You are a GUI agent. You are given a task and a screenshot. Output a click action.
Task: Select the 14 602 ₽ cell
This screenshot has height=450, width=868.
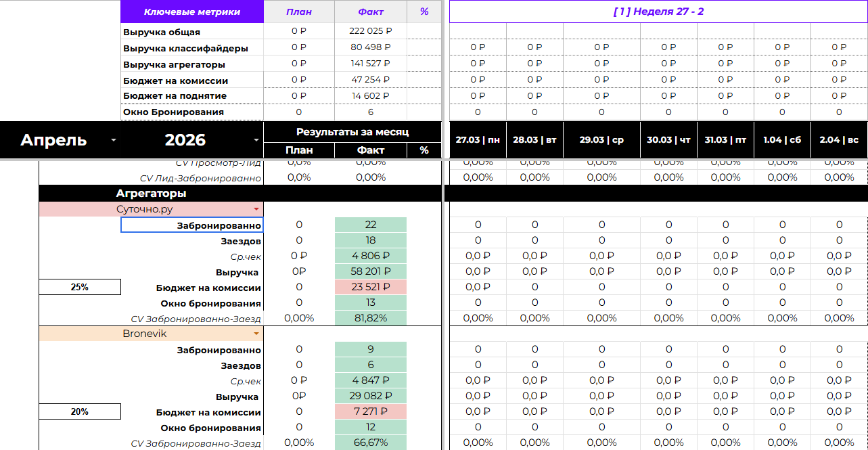click(x=371, y=96)
